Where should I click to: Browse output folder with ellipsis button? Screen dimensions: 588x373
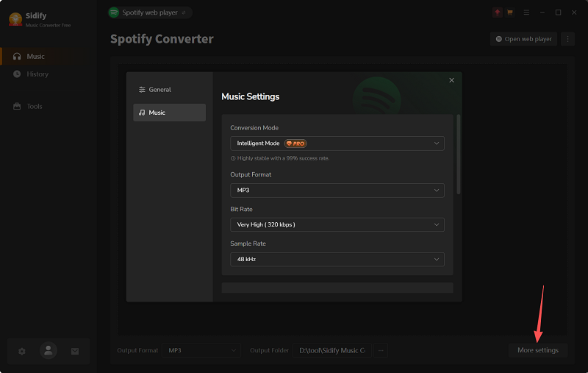coord(381,350)
